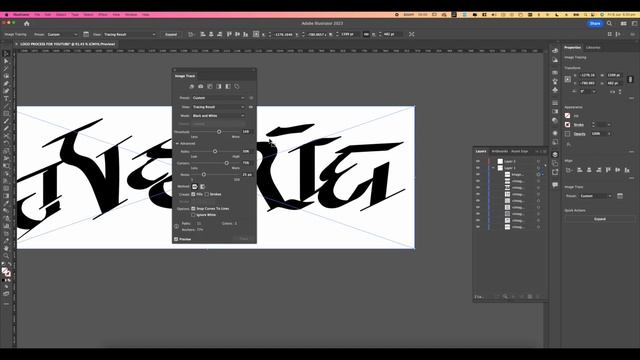Open the View dropdown in Image Trace panel
This screenshot has height=360, width=640.
point(218,107)
